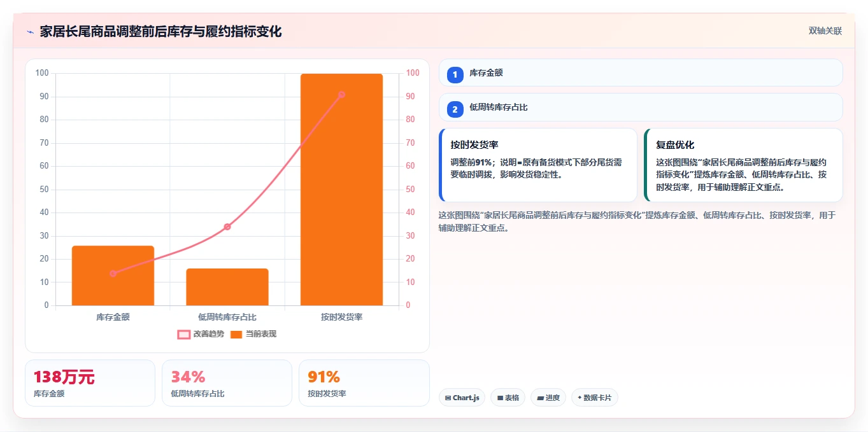Click the x-axis label 按时发货率
The height and width of the screenshot is (432, 868).
(x=341, y=317)
